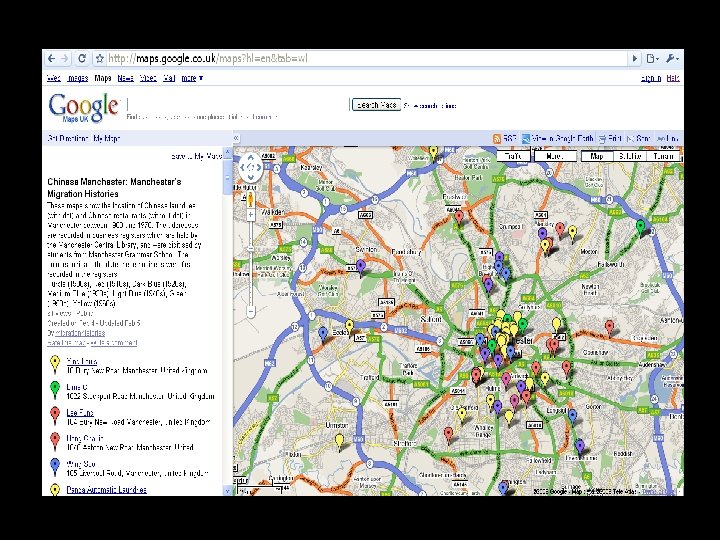
Task: Open the Video link in Google top bar
Action: (x=148, y=78)
